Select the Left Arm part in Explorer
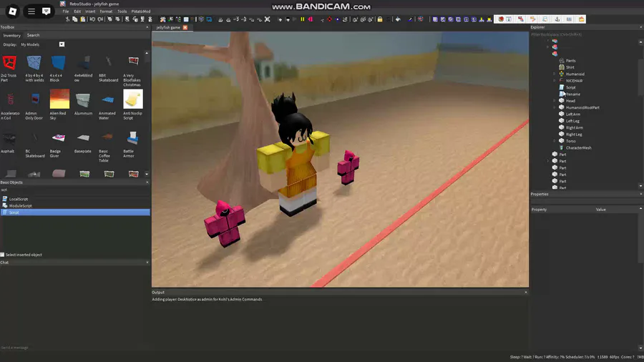644x362 pixels. (x=572, y=114)
